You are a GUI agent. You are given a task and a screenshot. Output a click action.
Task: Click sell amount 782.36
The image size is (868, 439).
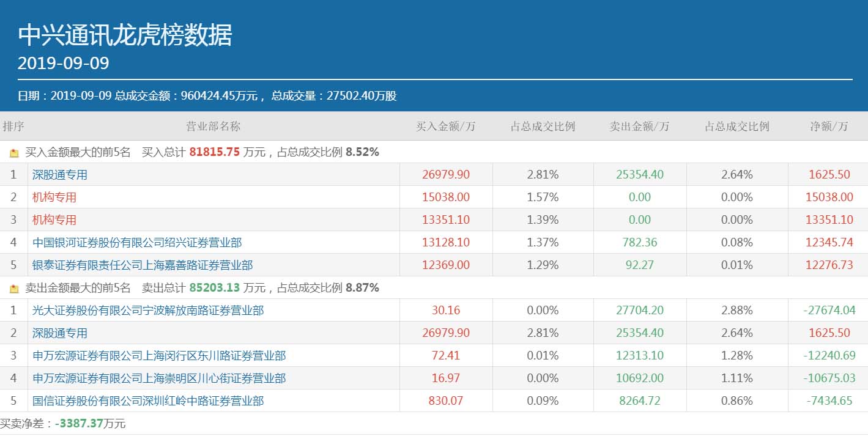(x=640, y=243)
